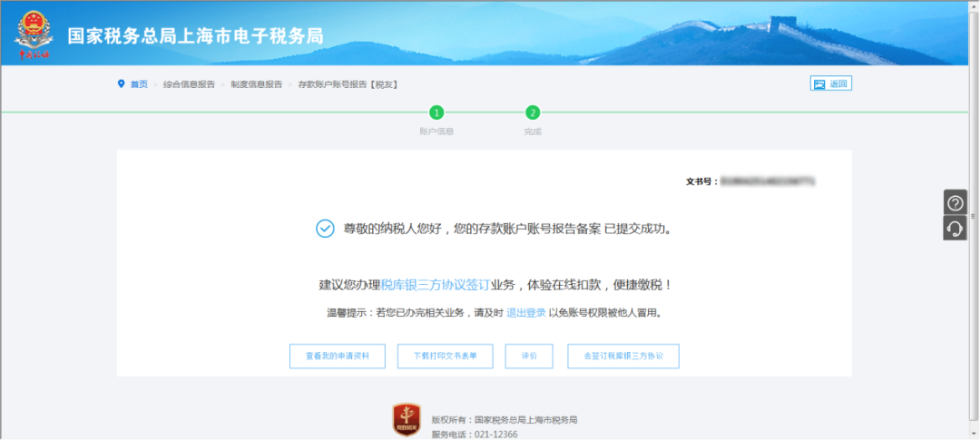Click the red party-government shield badge in footer

407,420
